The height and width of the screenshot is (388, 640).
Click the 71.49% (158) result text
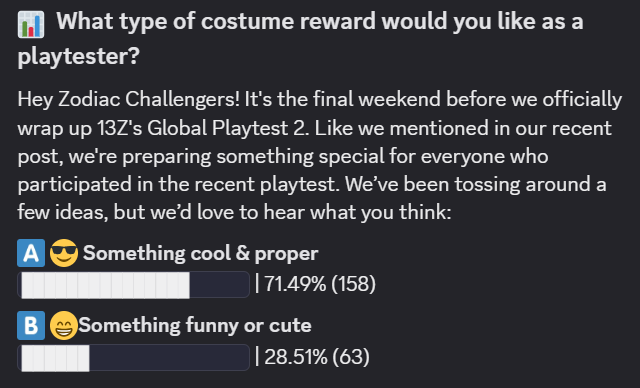320,284
